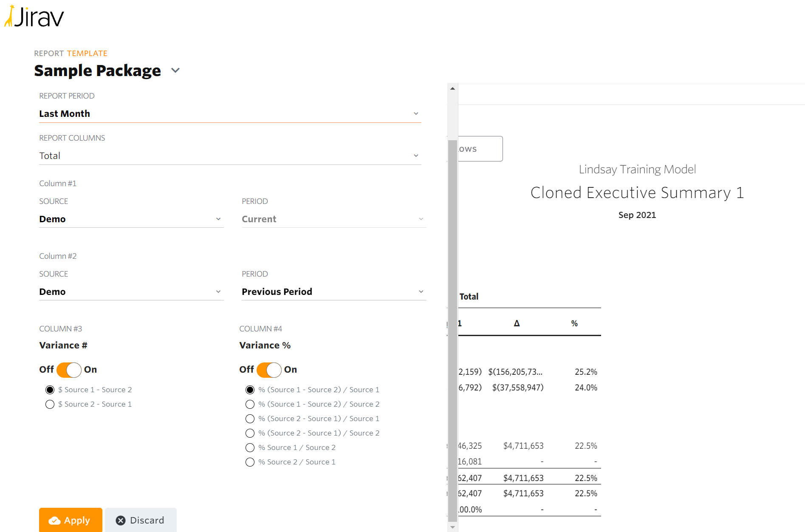
Task: Click the scrollbar down arrow
Action: point(452,527)
